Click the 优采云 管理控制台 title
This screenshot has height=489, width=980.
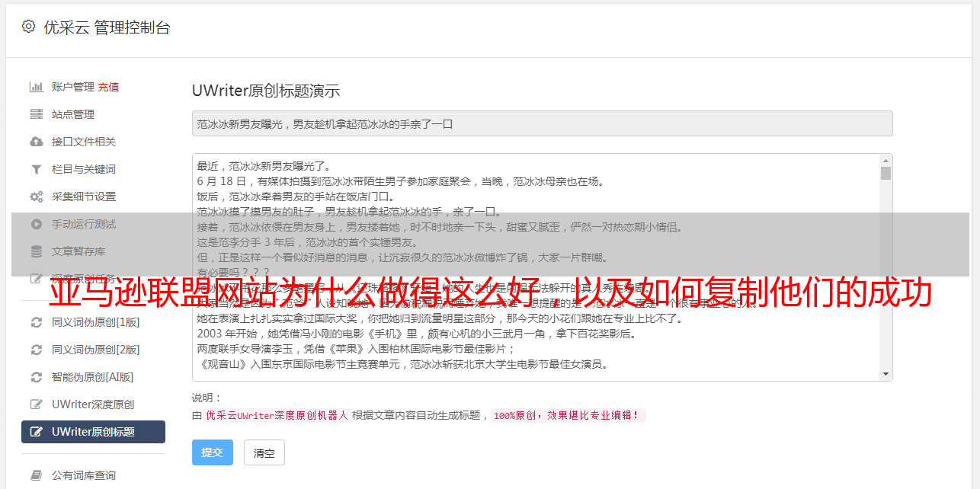pyautogui.click(x=107, y=27)
